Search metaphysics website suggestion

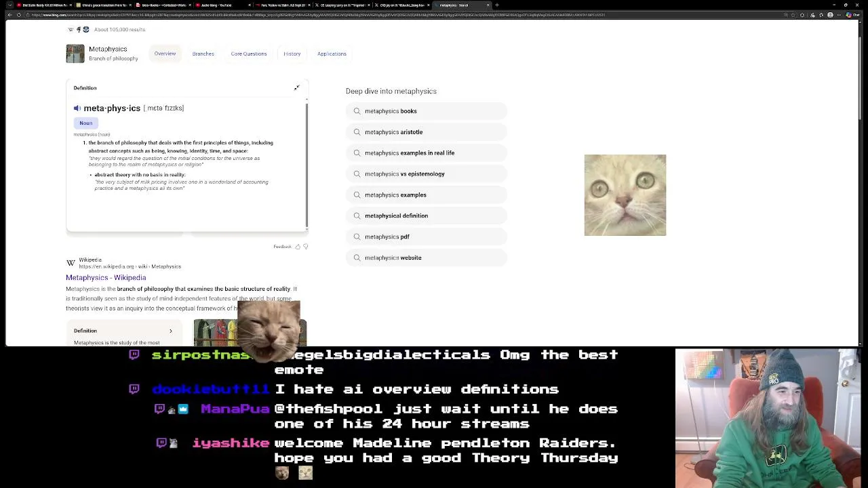[x=427, y=258]
